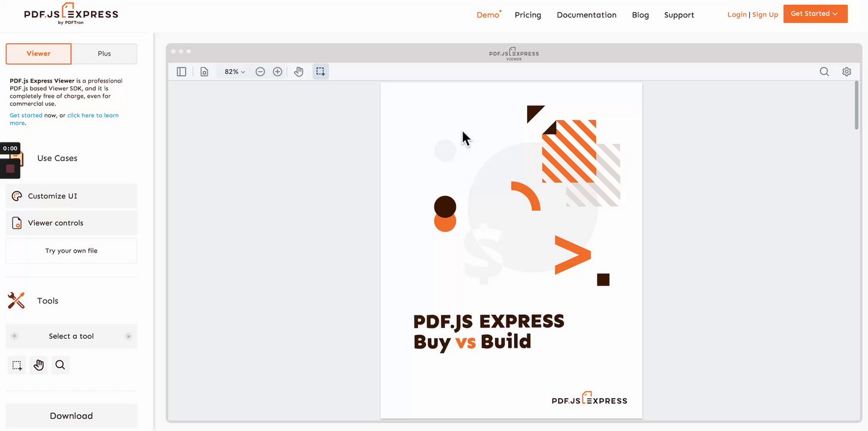Select the Pan hand tool in viewer toolbar
The height and width of the screenshot is (431, 868).
click(x=299, y=72)
